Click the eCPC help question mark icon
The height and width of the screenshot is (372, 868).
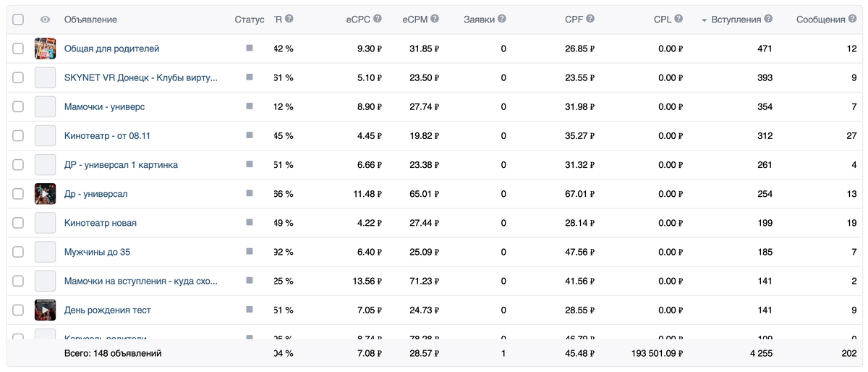point(378,20)
